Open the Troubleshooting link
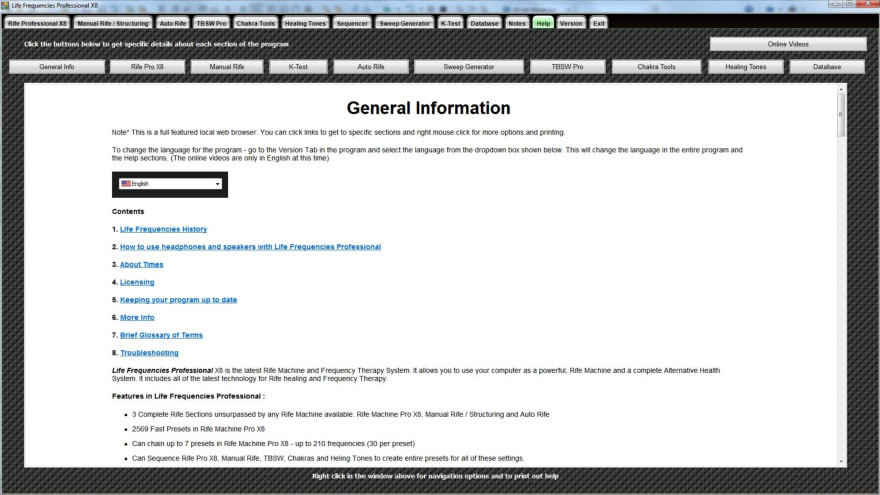 coord(149,353)
